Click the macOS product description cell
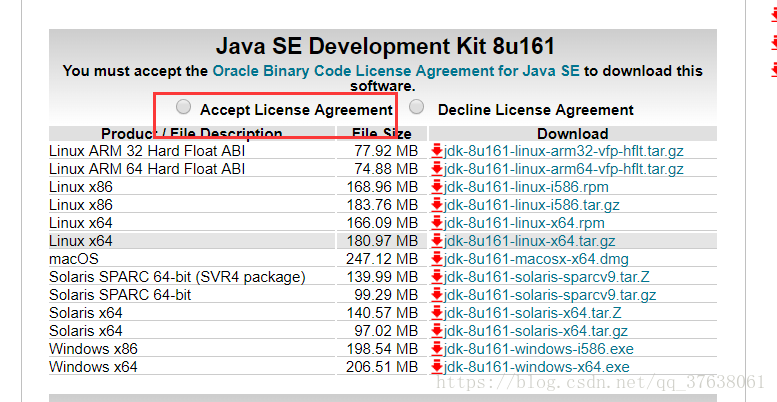 click(192, 259)
